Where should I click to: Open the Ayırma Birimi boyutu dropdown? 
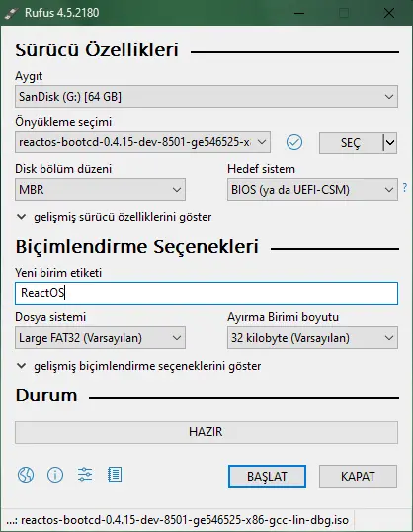click(312, 338)
